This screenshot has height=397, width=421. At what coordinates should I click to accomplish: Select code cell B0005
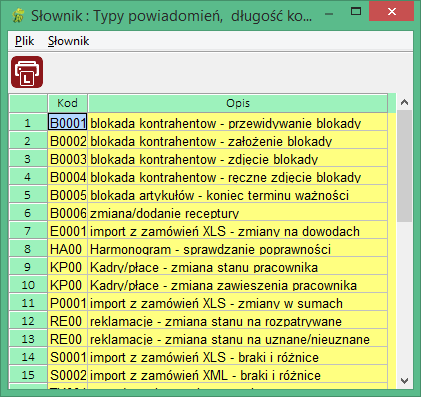tap(68, 195)
